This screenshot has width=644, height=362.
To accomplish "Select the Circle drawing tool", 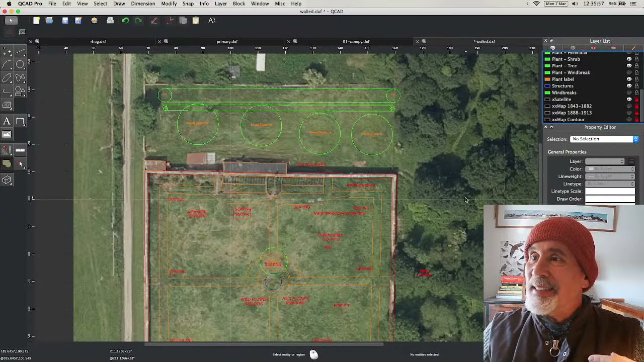I will [x=20, y=65].
